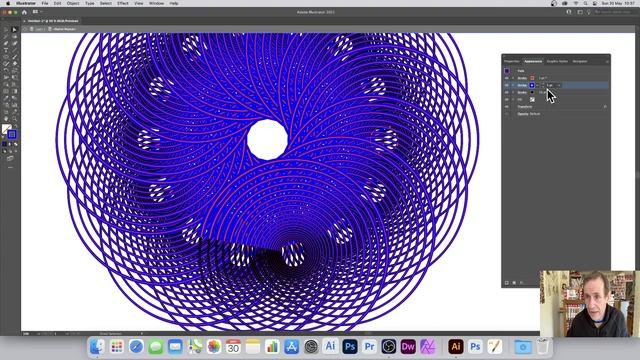Click the Transform effect label
640x360 pixels.
click(x=525, y=107)
